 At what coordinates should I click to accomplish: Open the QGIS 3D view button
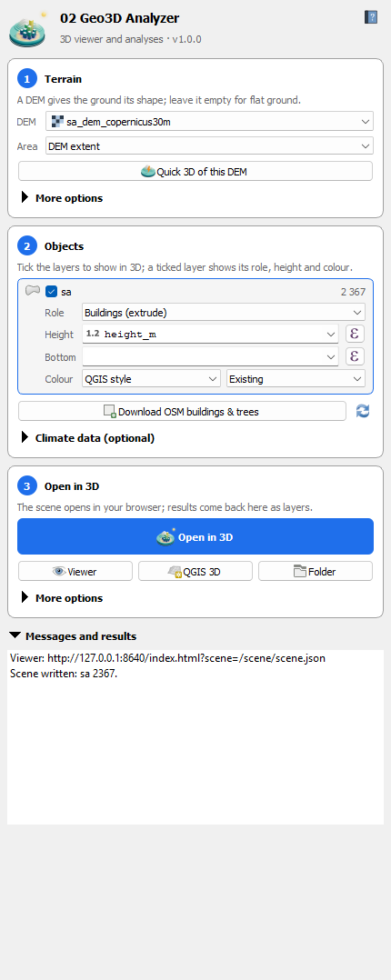click(195, 571)
